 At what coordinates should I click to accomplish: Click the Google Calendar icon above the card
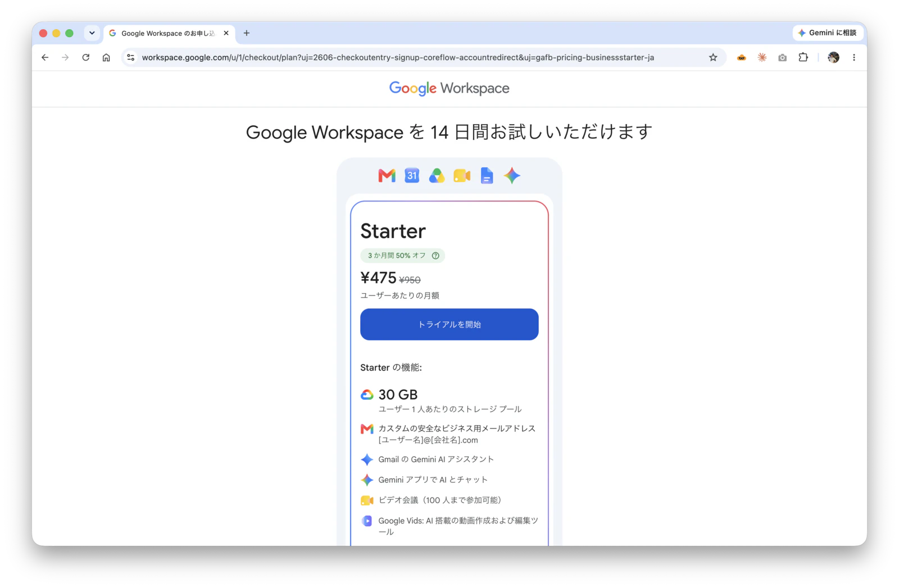pos(412,176)
